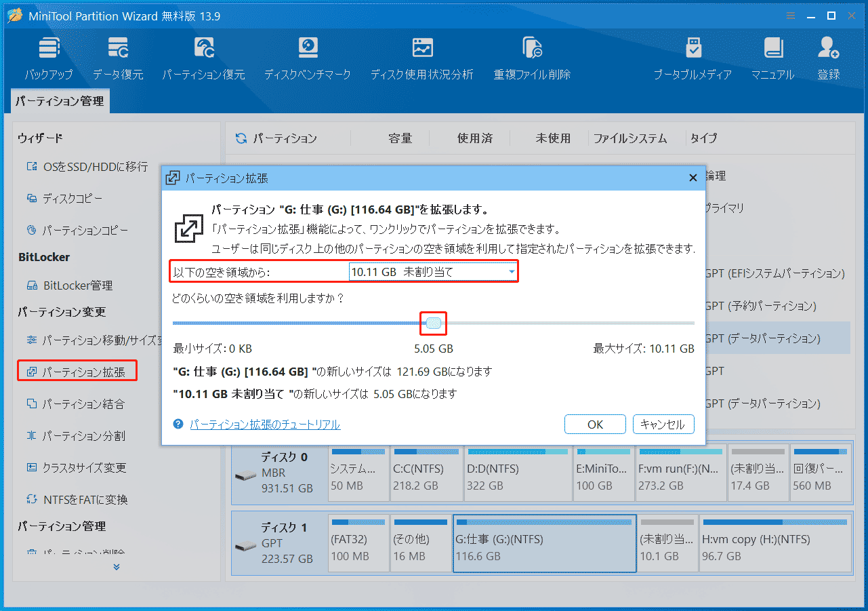
Task: Select ディスクコピー in sidebar
Action: click(64, 199)
